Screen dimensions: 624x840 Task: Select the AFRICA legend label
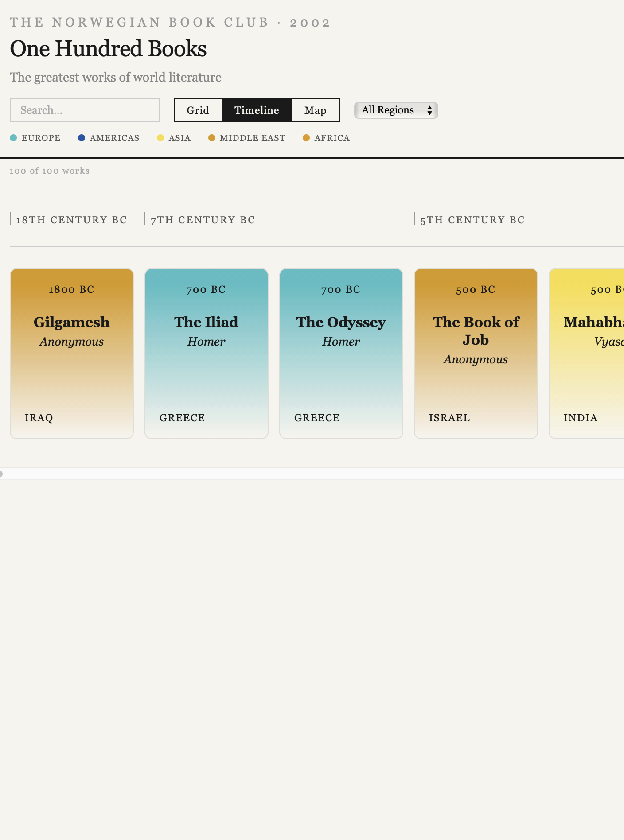[x=332, y=138]
